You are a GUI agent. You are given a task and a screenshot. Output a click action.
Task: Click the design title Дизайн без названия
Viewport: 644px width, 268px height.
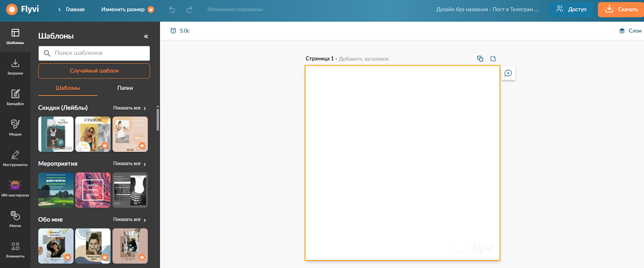point(487,9)
